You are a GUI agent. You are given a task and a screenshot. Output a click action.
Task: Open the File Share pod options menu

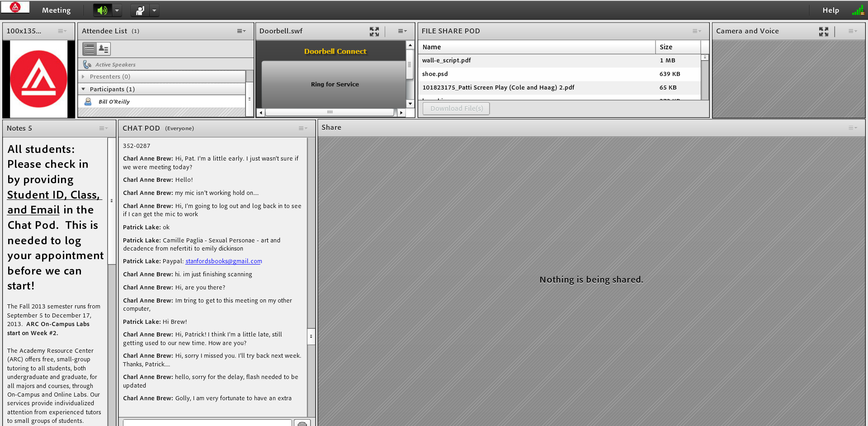pos(697,31)
